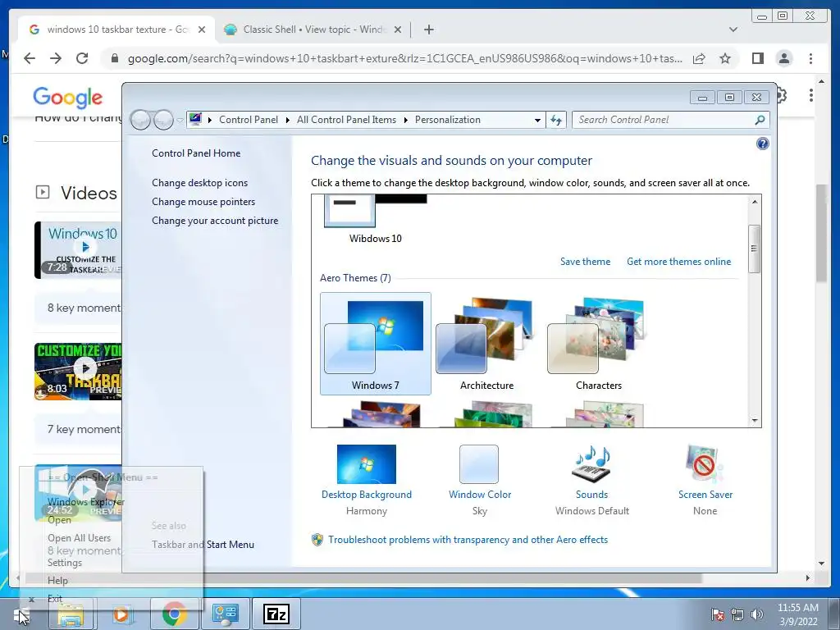Click themes list scrollbar up arrow
This screenshot has height=630, width=840.
click(x=755, y=202)
